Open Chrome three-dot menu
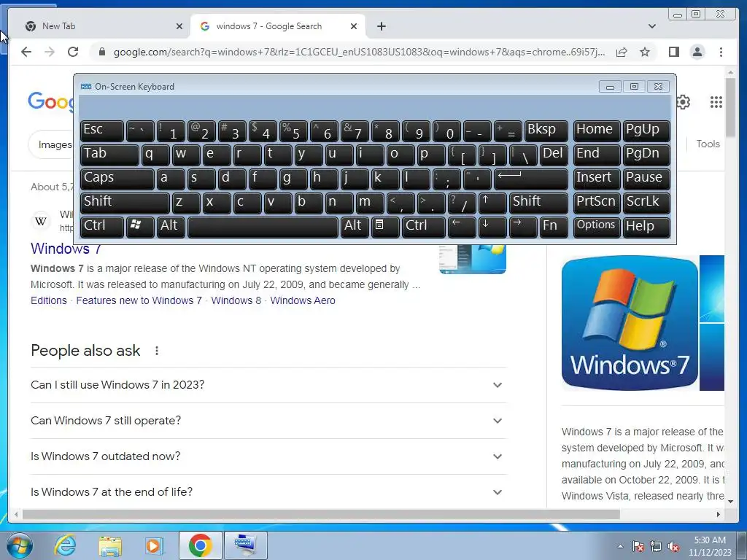Viewport: 747px width, 560px height. coord(721,52)
